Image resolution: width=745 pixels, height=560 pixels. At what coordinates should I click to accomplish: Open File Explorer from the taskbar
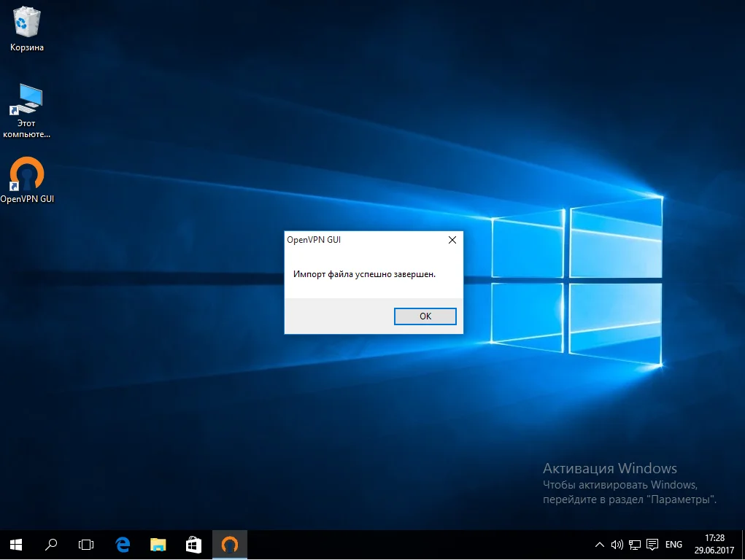pos(158,544)
